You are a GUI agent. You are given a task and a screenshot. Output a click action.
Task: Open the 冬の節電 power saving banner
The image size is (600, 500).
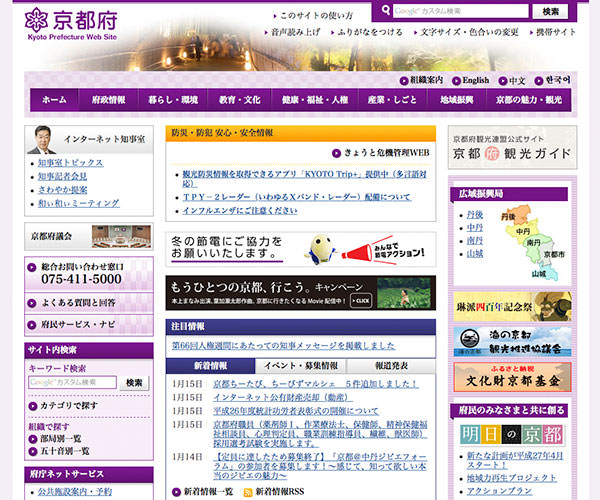pos(300,249)
